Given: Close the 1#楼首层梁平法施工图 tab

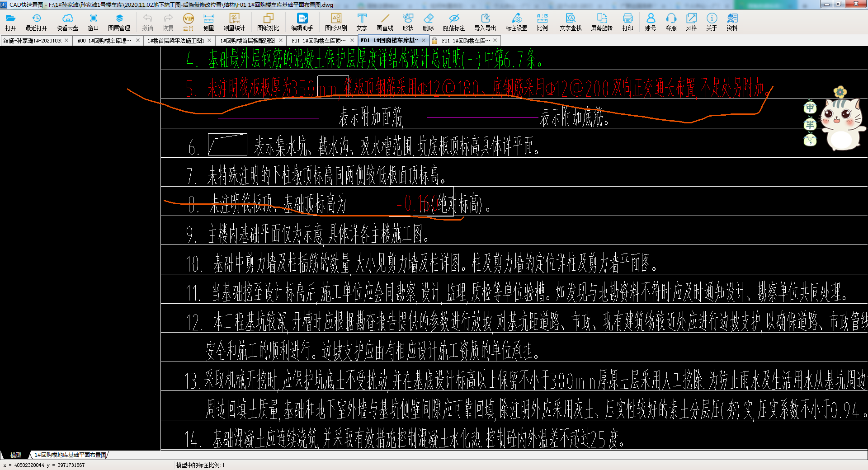Looking at the screenshot, I should (209, 40).
